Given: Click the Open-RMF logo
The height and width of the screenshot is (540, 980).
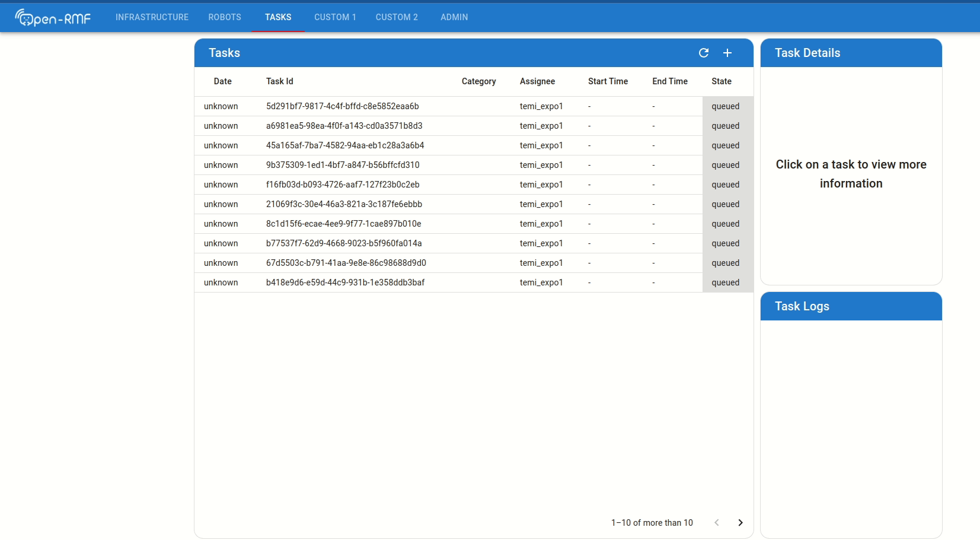Looking at the screenshot, I should [x=53, y=18].
